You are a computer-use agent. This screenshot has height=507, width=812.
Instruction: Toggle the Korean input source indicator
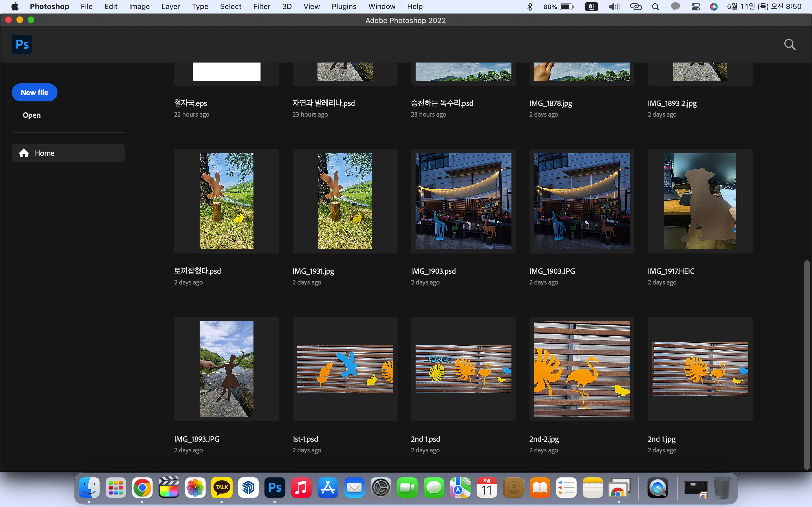(x=591, y=7)
